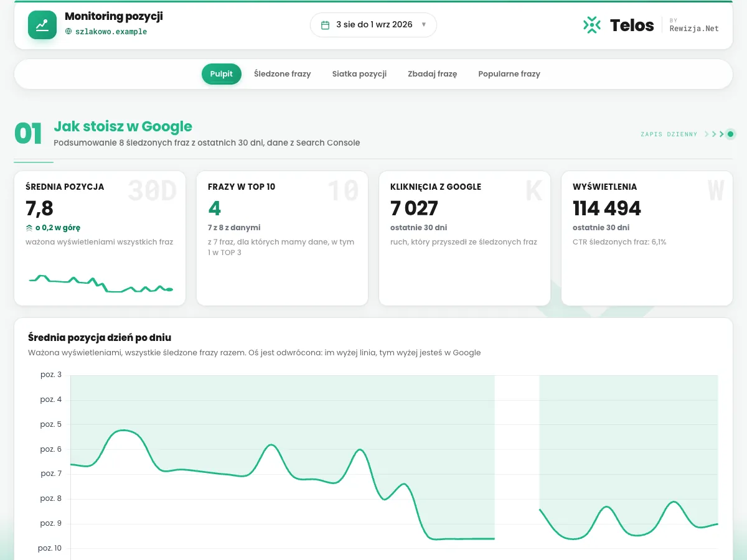This screenshot has height=560, width=747.
Task: Click the 'Średnia pozycja dzień po dniu' heading
Action: click(100, 338)
